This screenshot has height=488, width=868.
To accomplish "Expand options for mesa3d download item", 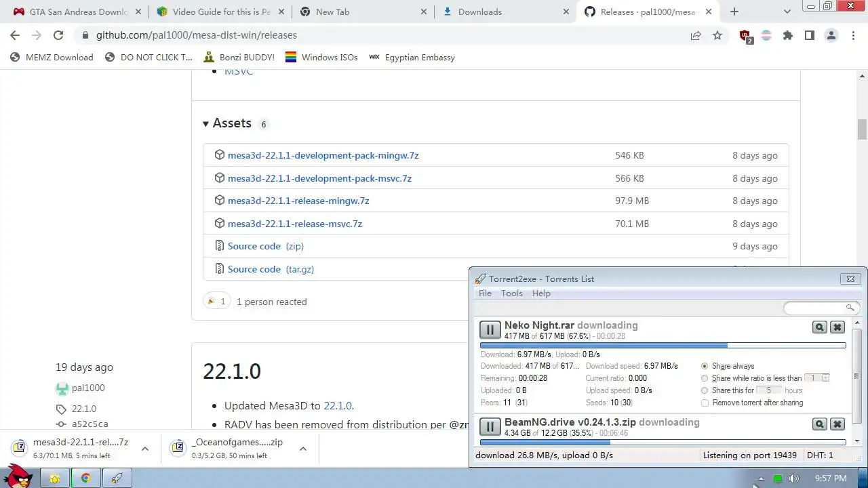I will point(144,449).
